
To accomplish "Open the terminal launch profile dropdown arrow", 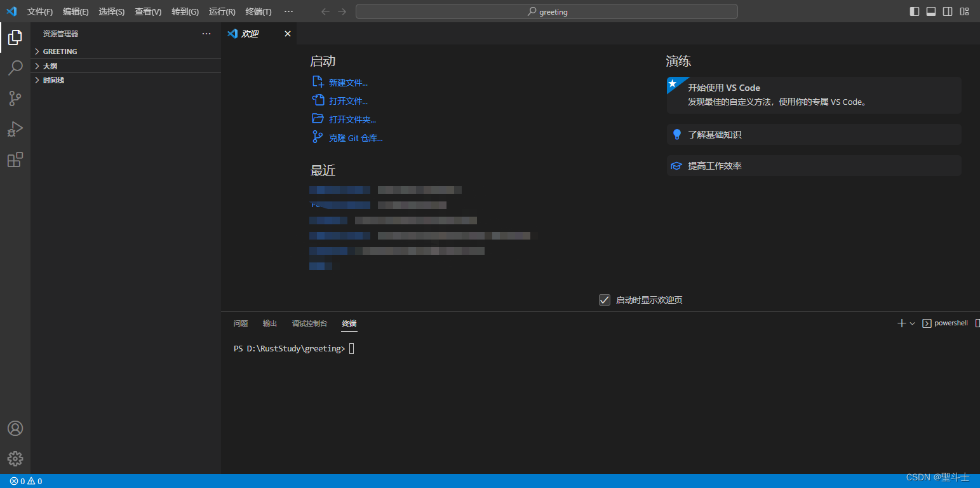I will point(913,323).
